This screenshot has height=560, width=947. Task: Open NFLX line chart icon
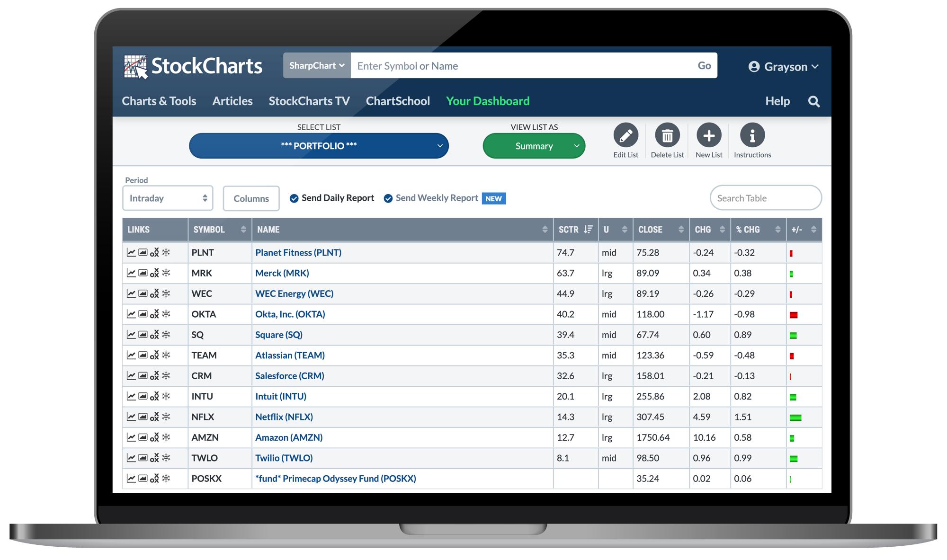pyautogui.click(x=131, y=417)
